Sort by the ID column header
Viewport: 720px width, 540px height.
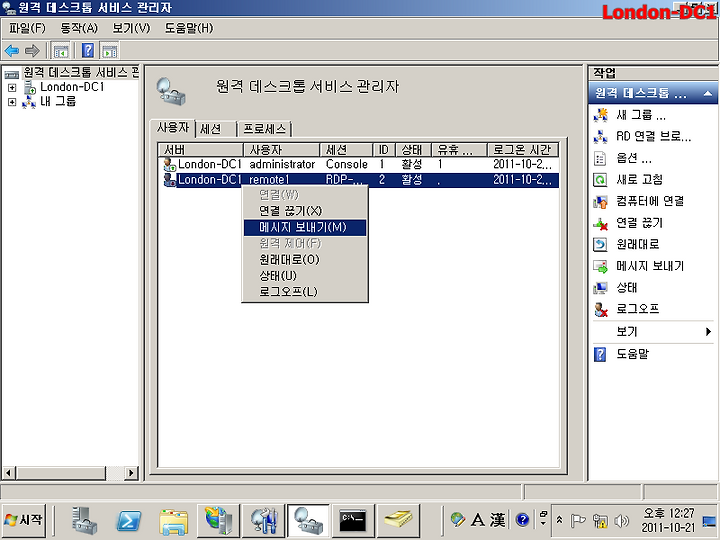(x=384, y=150)
